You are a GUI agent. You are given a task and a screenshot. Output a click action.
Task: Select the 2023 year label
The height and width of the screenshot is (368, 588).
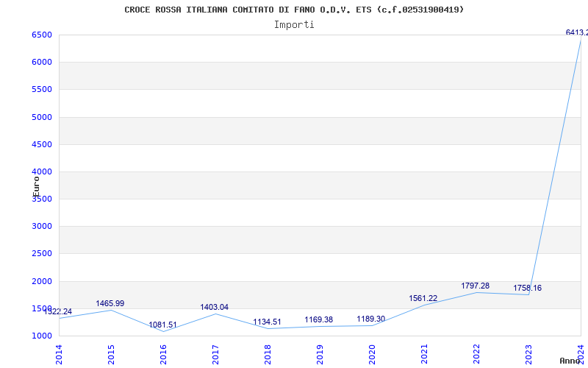tap(528, 355)
